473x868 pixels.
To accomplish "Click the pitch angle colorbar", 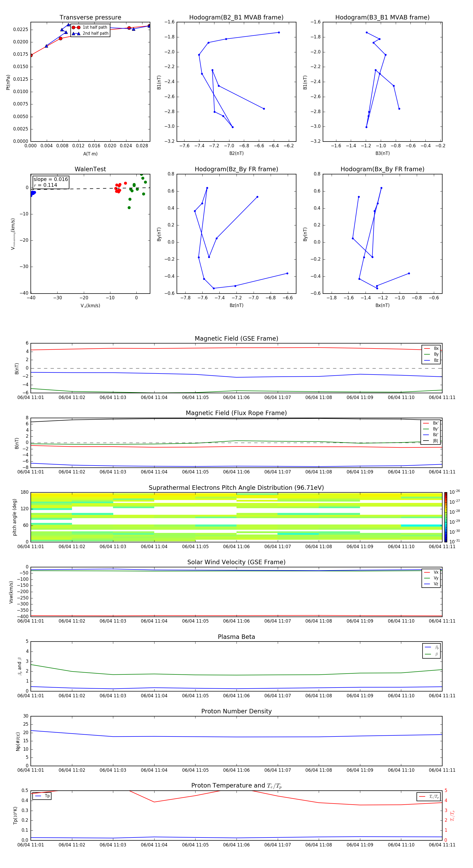I will click(445, 517).
